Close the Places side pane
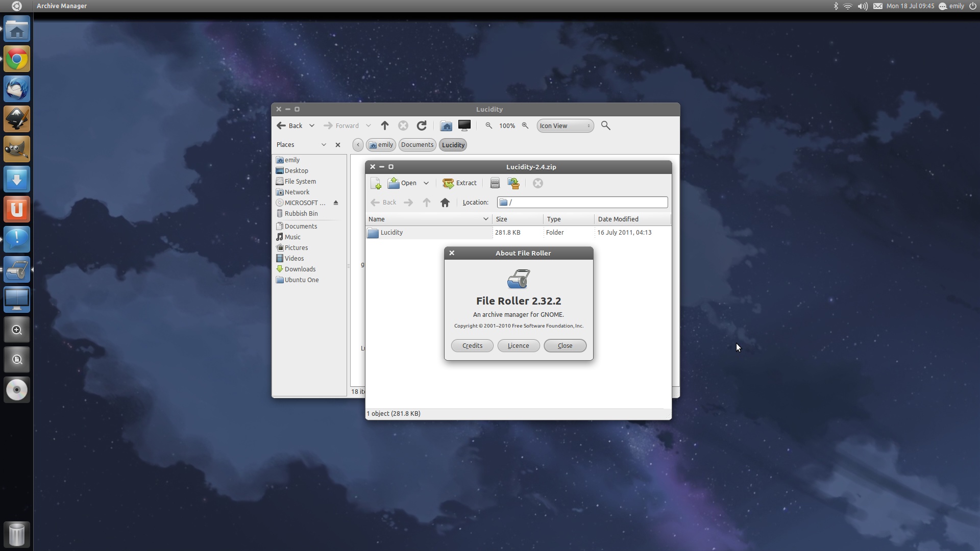The width and height of the screenshot is (980, 551). click(338, 145)
